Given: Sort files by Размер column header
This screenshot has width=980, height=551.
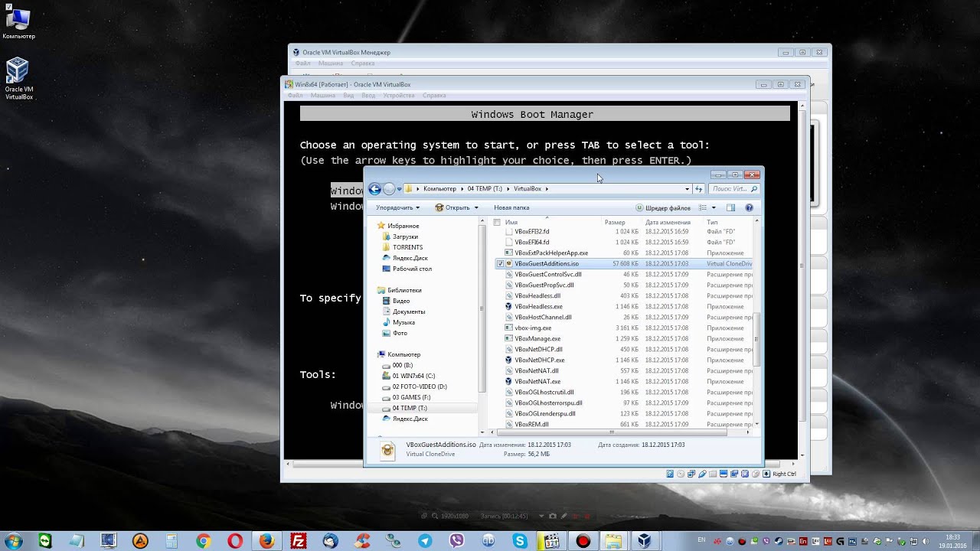Looking at the screenshot, I should pyautogui.click(x=615, y=223).
